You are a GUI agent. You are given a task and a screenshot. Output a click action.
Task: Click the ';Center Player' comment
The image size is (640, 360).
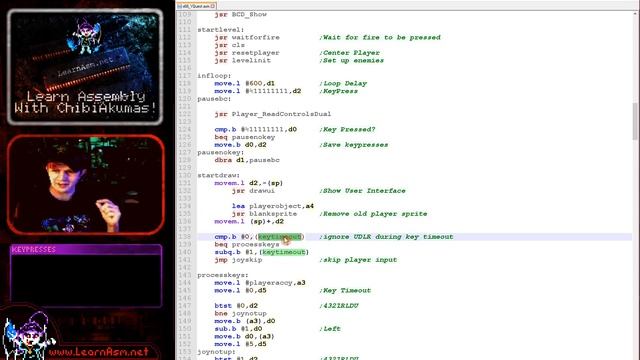349,53
